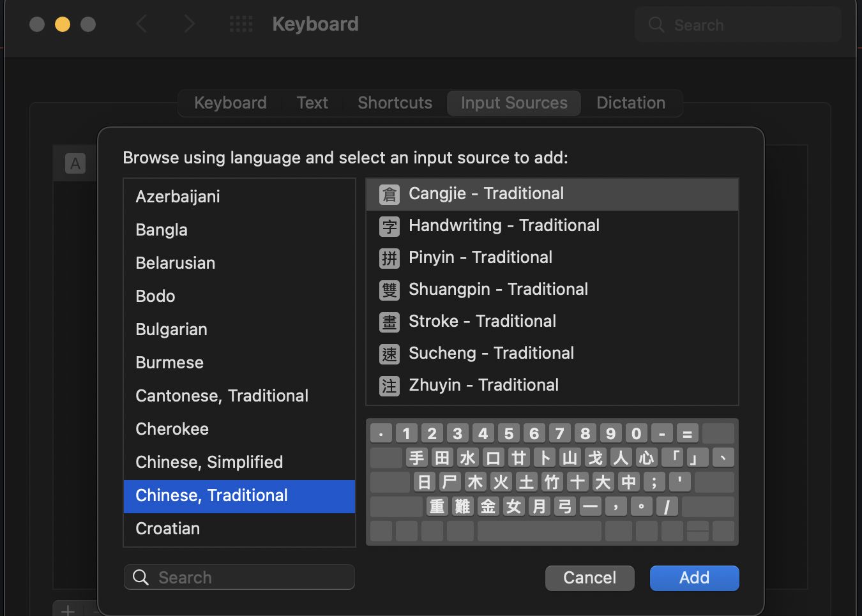
Task: Click the forward navigation arrow
Action: click(x=190, y=23)
